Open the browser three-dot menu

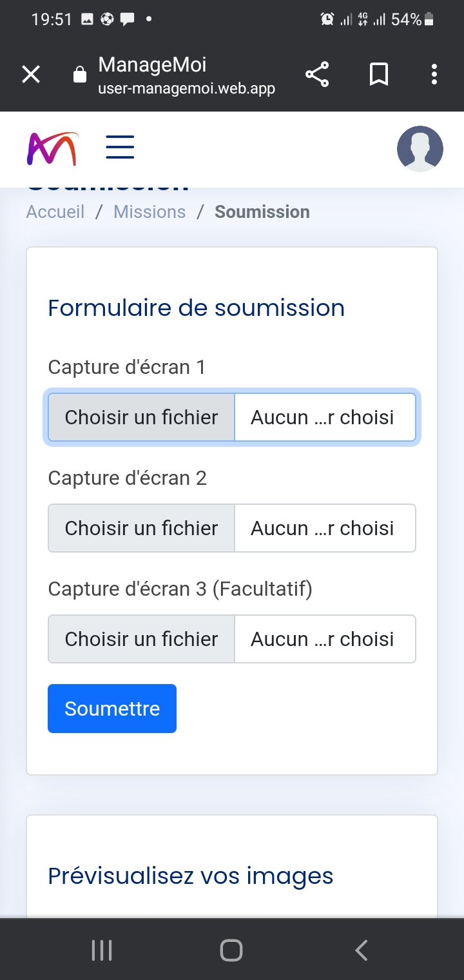click(x=434, y=75)
